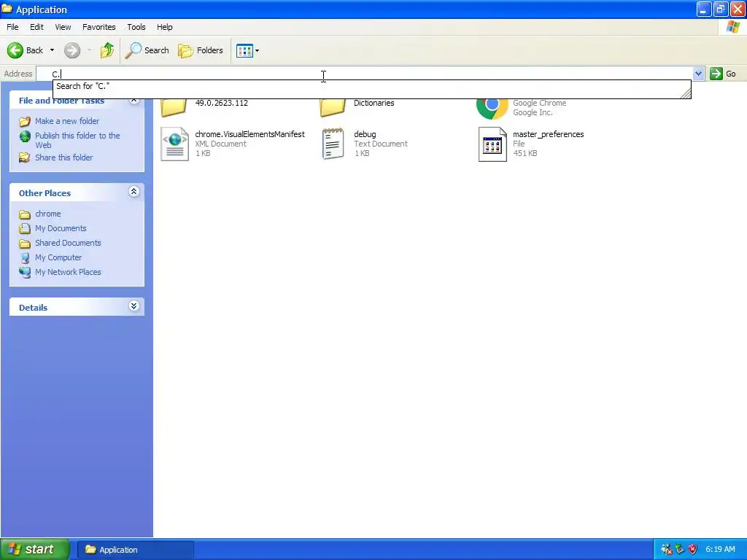Click Make a new folder link
The height and width of the screenshot is (560, 747).
pos(67,121)
